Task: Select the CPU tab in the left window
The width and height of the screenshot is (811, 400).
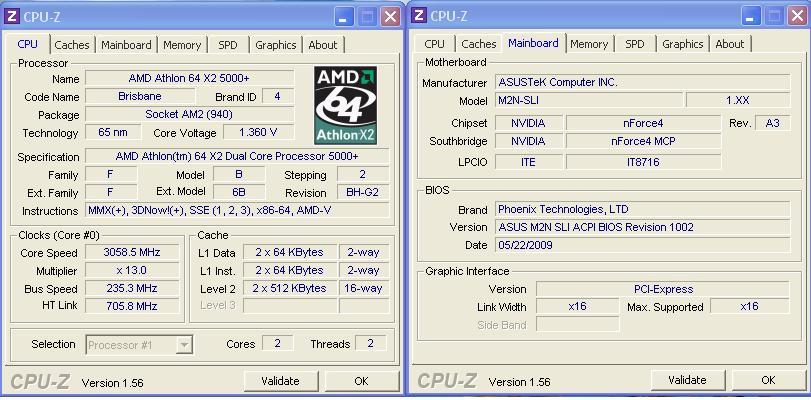Action: (27, 44)
